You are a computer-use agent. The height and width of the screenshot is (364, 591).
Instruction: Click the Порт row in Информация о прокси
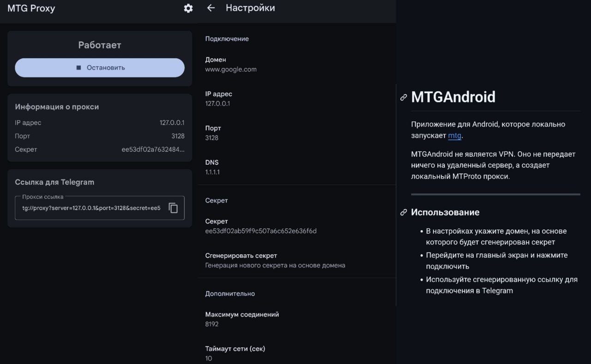tap(99, 136)
